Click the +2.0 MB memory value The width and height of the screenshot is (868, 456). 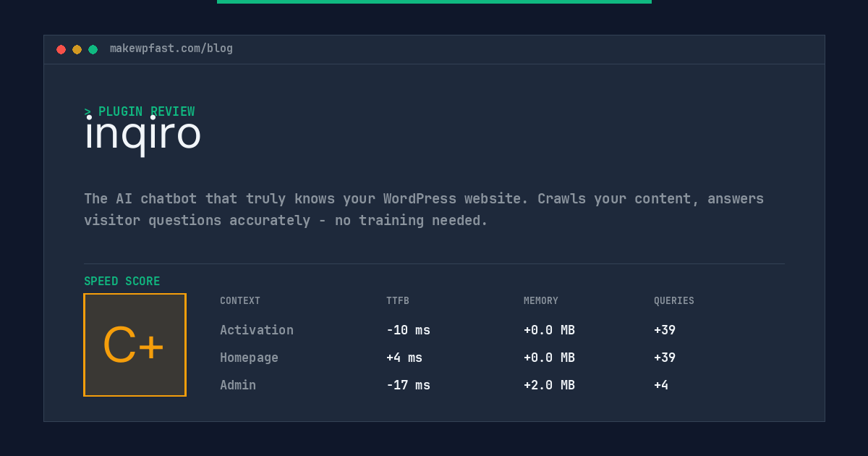pos(549,385)
